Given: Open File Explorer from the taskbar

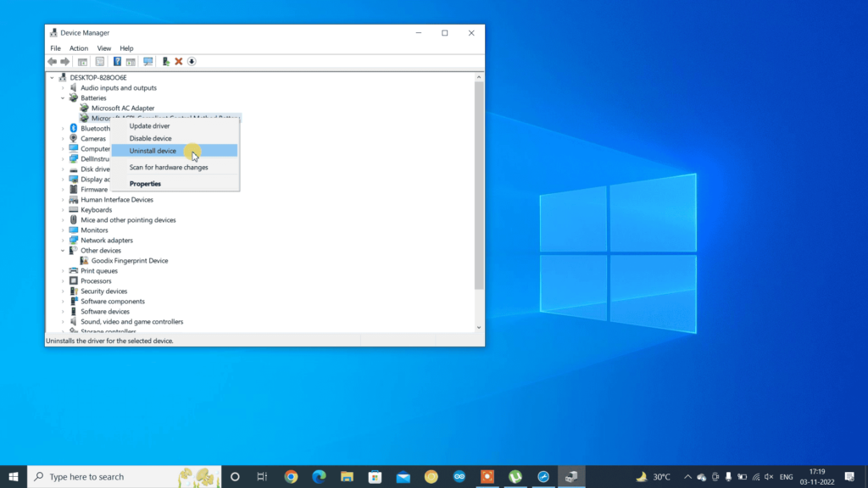Looking at the screenshot, I should (347, 476).
